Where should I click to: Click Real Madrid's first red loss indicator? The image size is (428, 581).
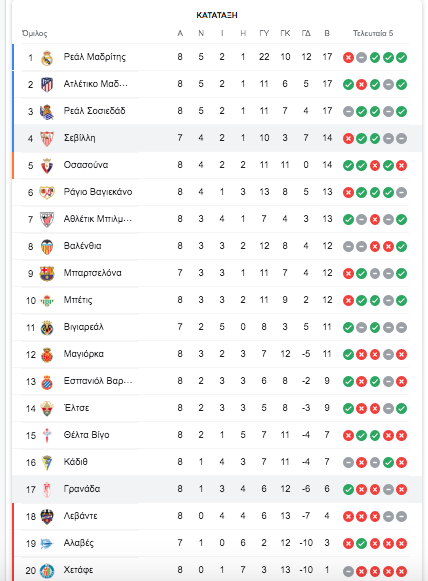tap(348, 58)
